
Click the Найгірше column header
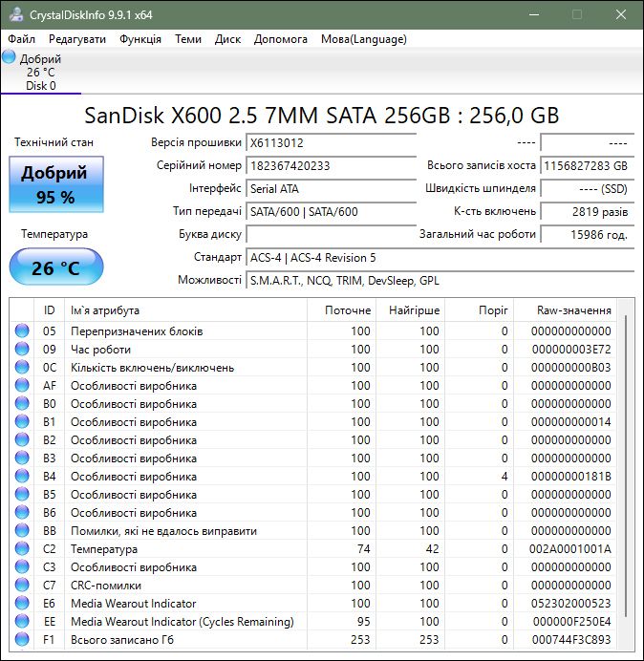point(410,310)
